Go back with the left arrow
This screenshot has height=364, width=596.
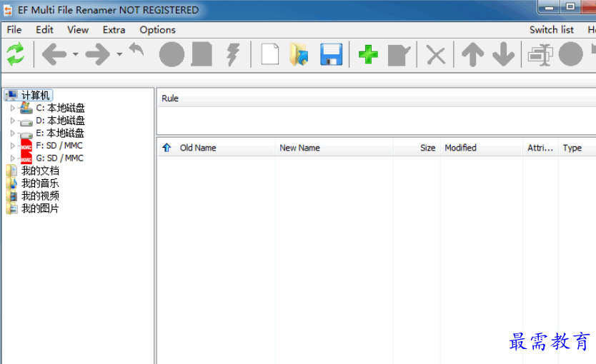click(54, 55)
